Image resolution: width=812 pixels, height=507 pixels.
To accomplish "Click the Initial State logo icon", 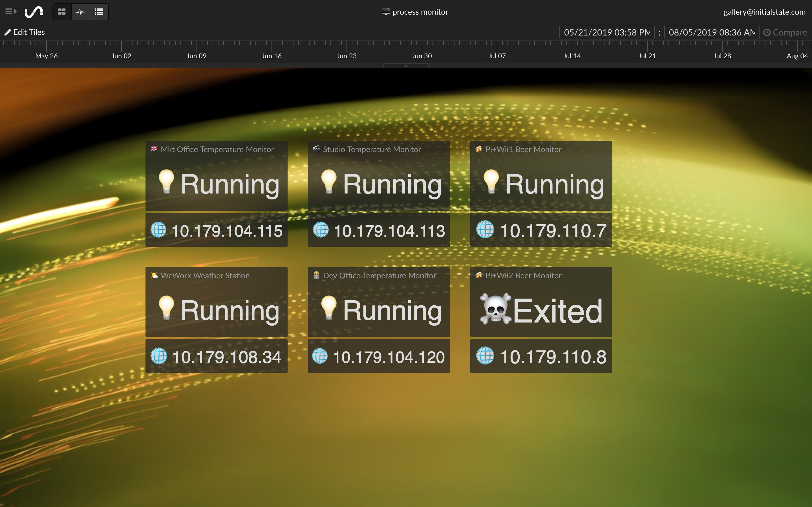I will [34, 12].
